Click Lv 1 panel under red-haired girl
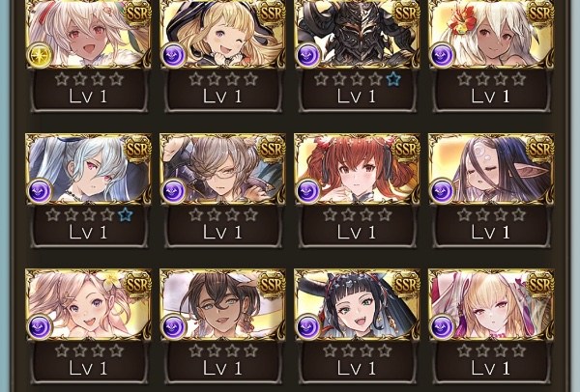 pos(357,226)
